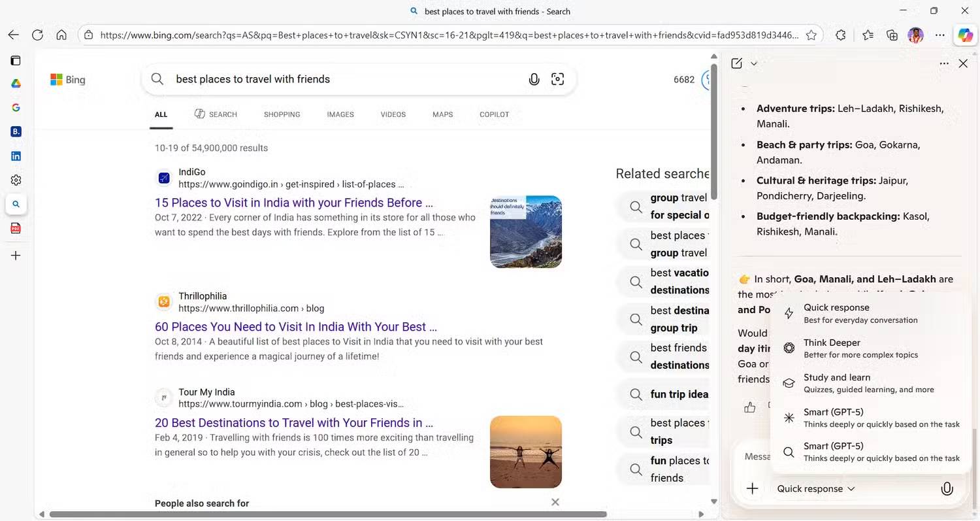980x521 pixels.
Task: Click the voice search microphone in Bing
Action: (534, 80)
